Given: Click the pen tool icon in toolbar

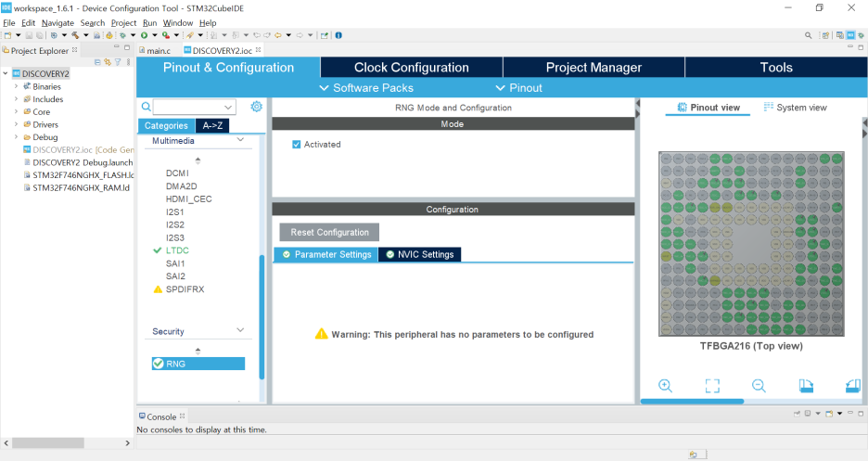Looking at the screenshot, I should (190, 35).
